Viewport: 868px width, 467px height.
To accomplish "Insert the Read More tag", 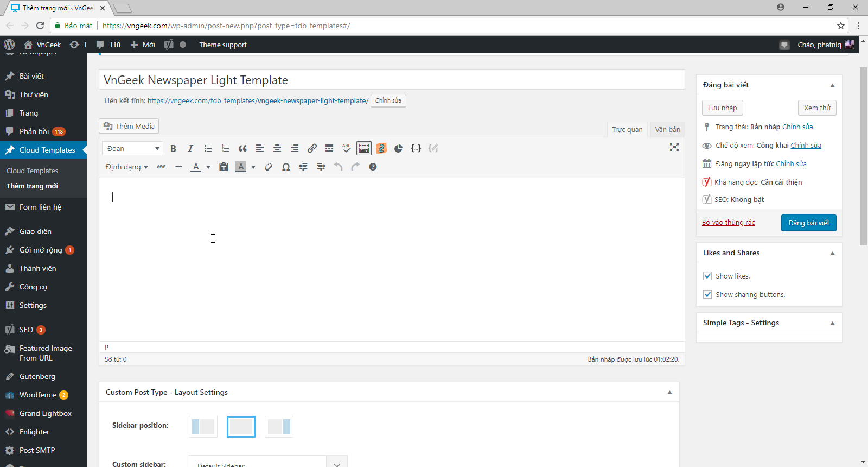I will 329,148.
